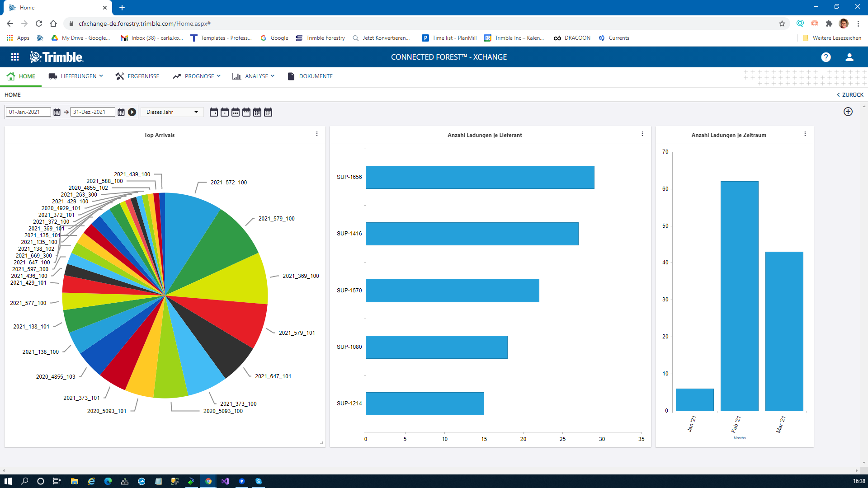
Task: Apply date range with the play button
Action: point(132,112)
